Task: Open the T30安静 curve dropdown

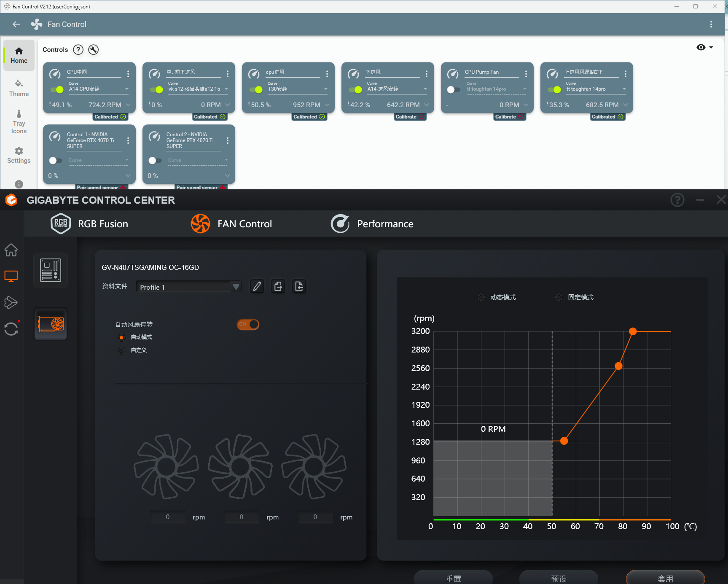Action: [298, 89]
